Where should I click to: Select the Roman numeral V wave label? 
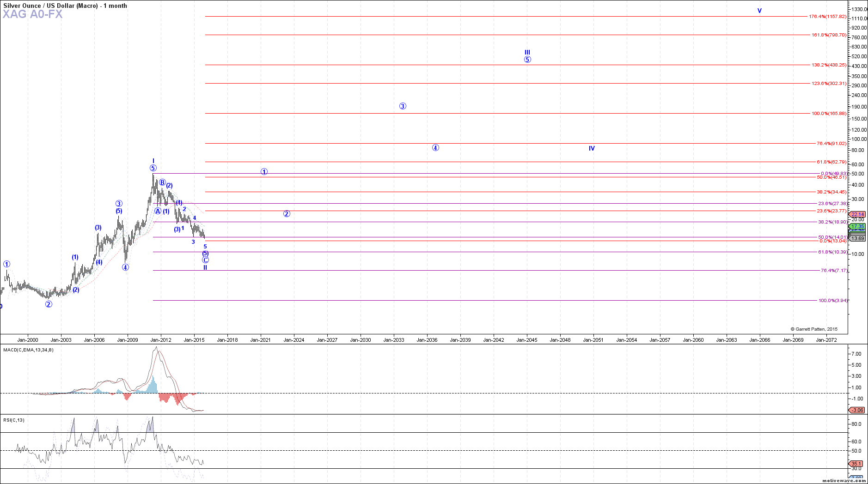(759, 11)
